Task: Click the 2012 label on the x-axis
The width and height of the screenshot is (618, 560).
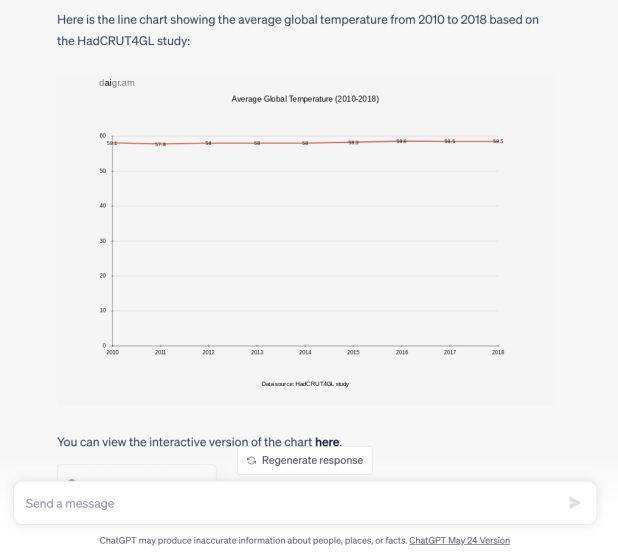Action: (208, 352)
